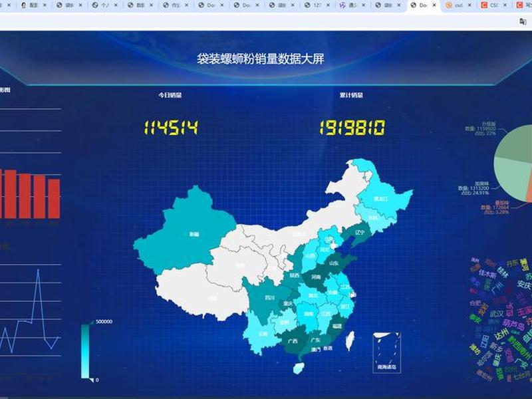Screen dimensions: 532x399
Task: Select 山东 province on the map
Action: click(336, 263)
